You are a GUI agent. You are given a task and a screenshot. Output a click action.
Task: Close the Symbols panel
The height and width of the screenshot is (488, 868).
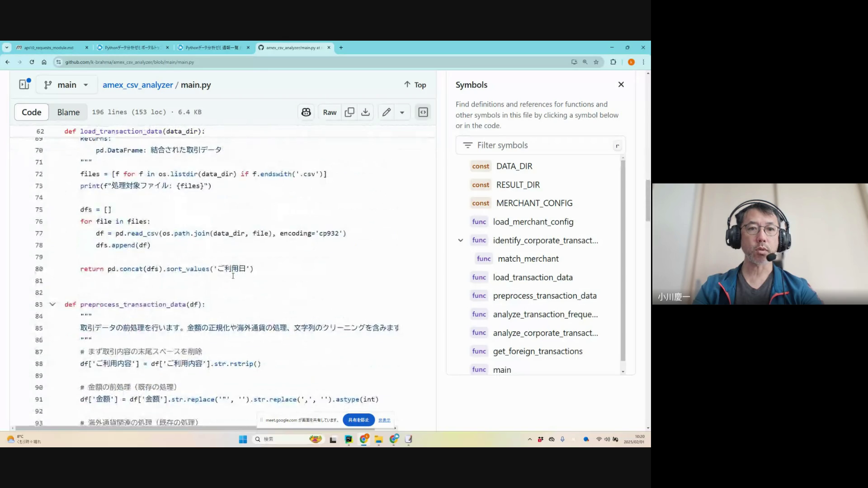(621, 84)
